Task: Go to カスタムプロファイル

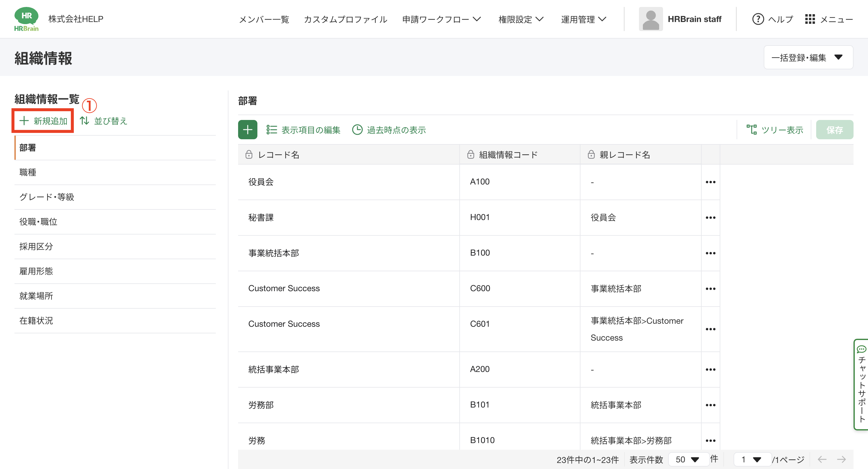Action: [x=346, y=19]
